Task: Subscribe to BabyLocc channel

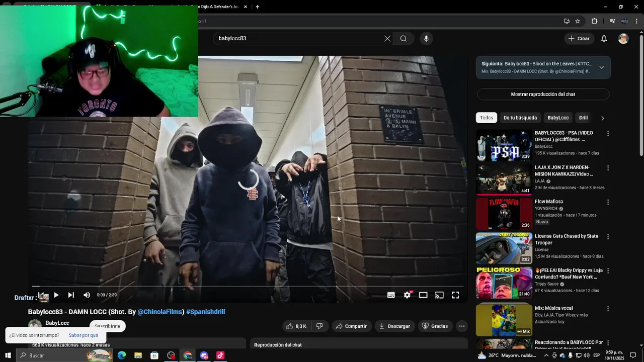Action: (x=107, y=326)
